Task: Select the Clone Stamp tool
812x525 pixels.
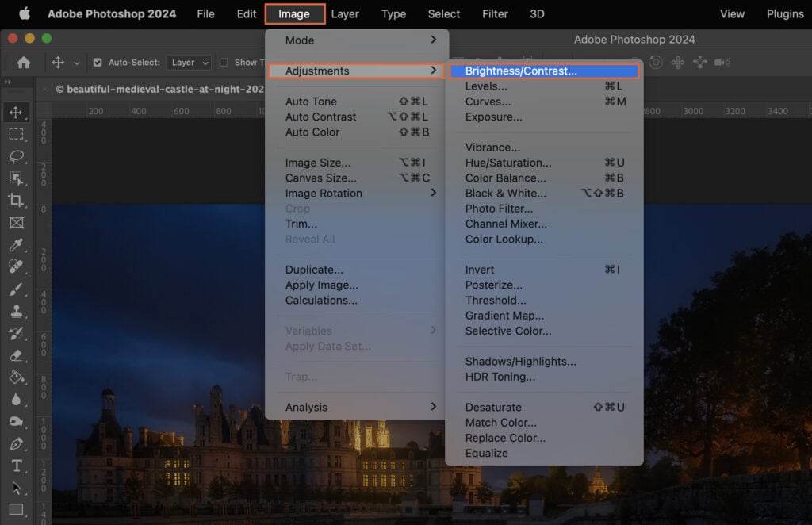Action: pos(16,312)
